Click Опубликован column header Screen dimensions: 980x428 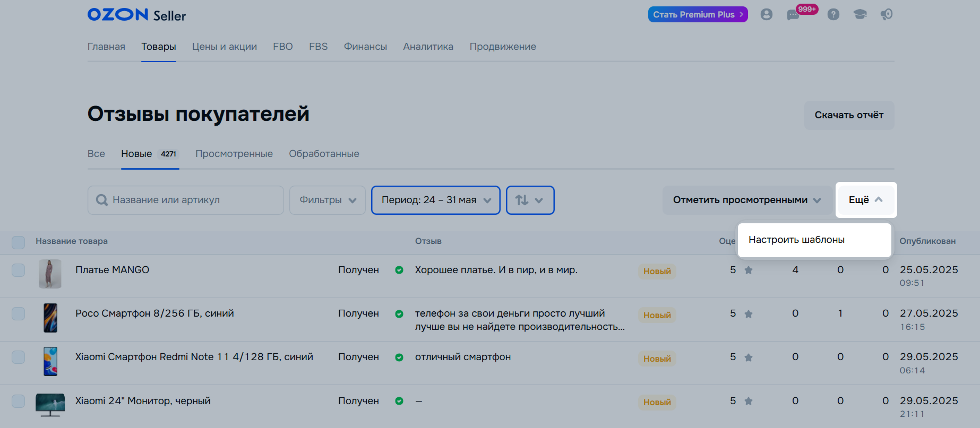(927, 241)
